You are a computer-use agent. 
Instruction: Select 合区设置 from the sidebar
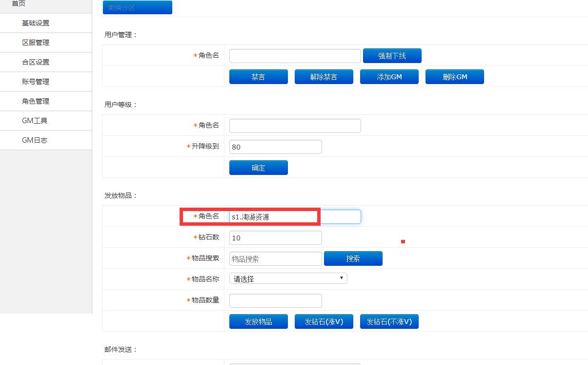pos(36,62)
